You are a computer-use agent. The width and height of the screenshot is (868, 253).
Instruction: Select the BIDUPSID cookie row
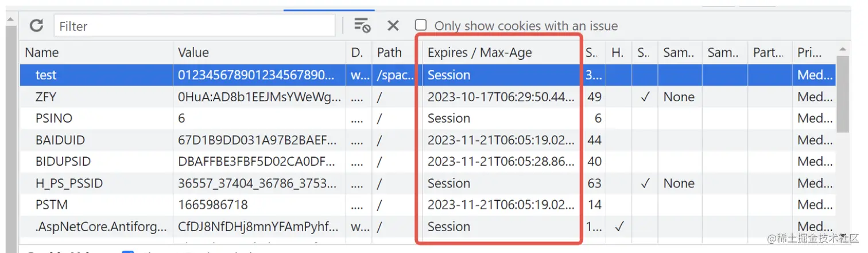tap(63, 162)
